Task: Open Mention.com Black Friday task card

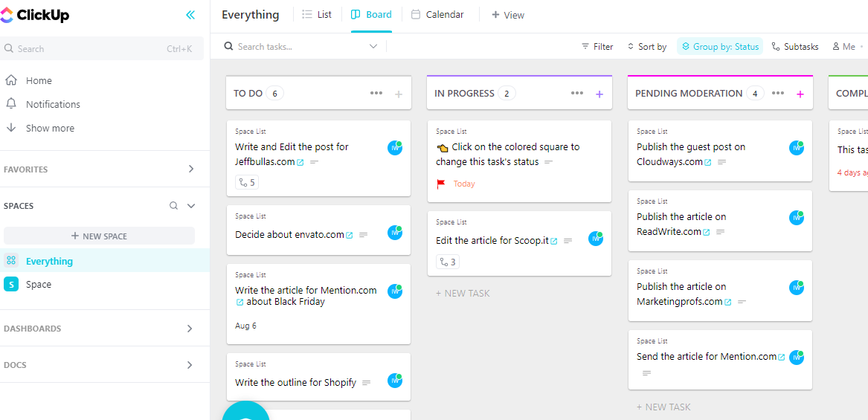Action: 319,304
